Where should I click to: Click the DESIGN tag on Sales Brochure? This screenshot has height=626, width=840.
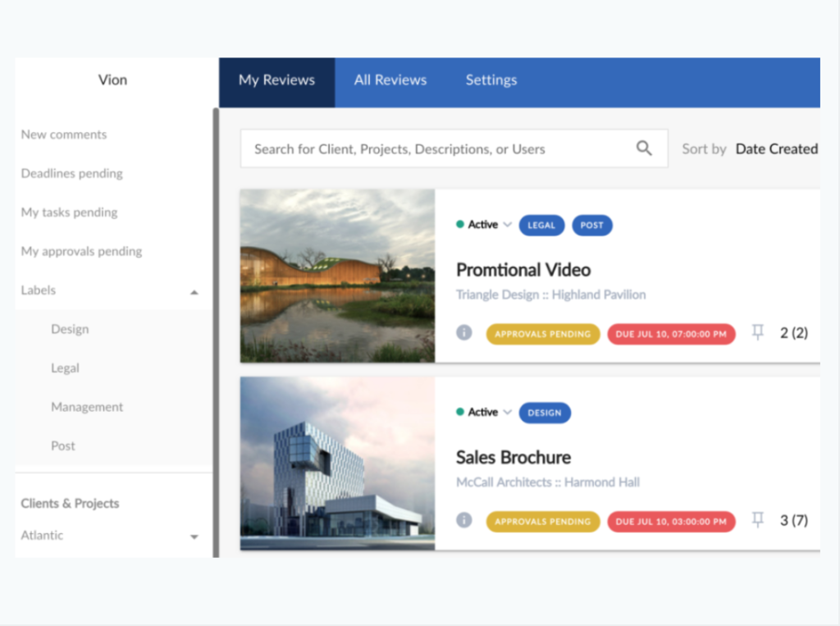coord(545,412)
